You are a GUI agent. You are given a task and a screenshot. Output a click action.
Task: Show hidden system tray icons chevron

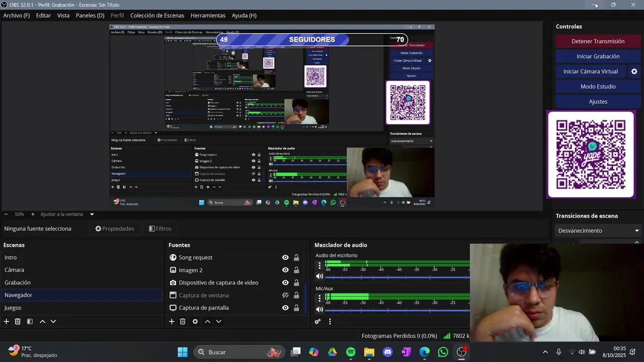click(545, 352)
